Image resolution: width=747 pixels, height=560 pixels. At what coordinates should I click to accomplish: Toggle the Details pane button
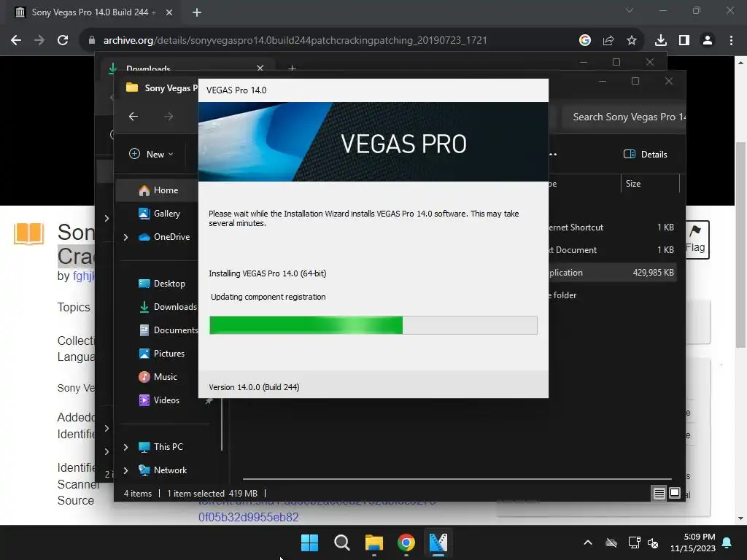tap(646, 154)
